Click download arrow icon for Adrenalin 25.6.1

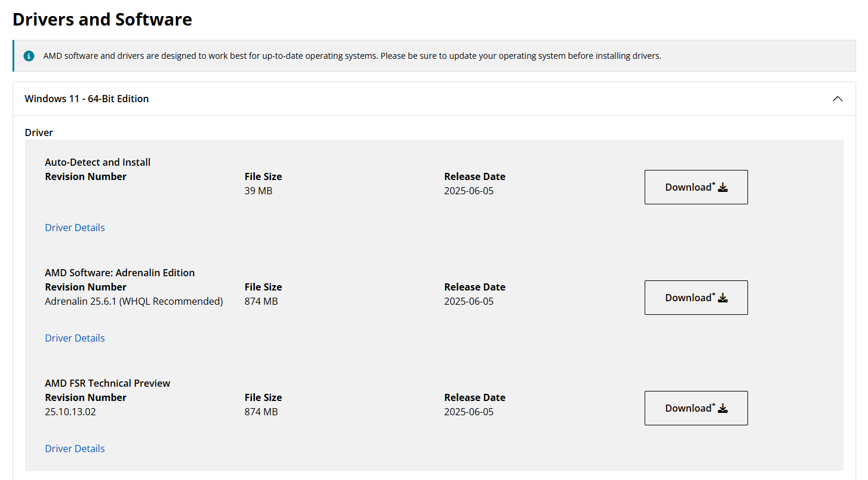[723, 298]
